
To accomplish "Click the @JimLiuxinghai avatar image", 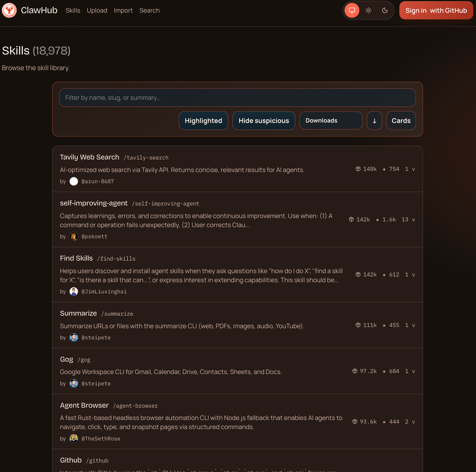I will (74, 291).
